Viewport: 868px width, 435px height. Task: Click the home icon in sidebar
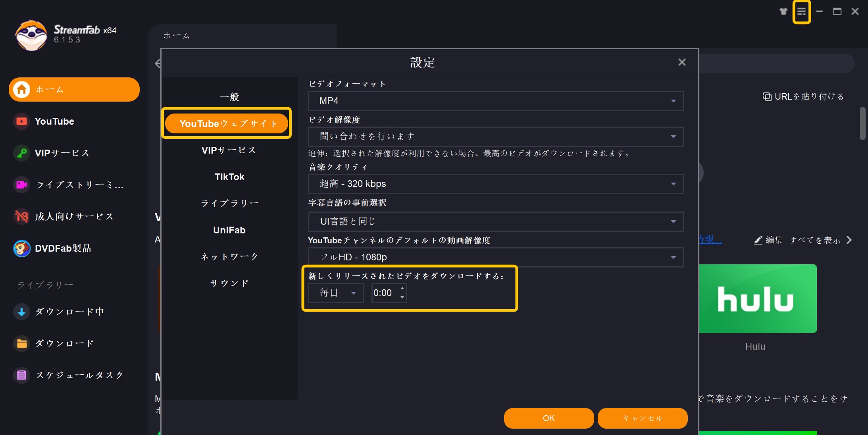(22, 89)
